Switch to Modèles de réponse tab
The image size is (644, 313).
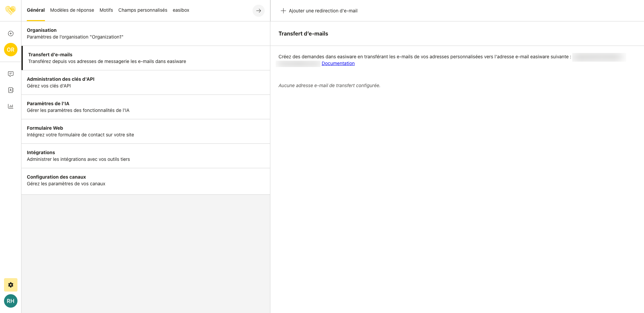(x=72, y=10)
